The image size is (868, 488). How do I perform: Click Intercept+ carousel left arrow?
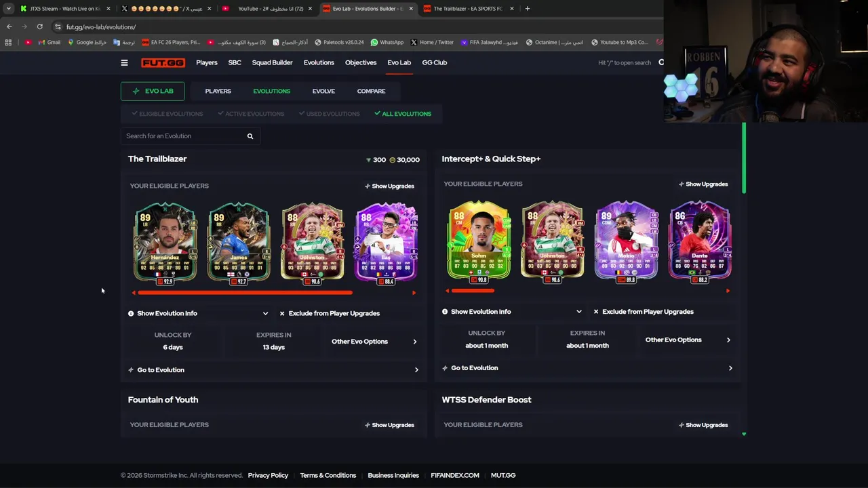coord(448,291)
